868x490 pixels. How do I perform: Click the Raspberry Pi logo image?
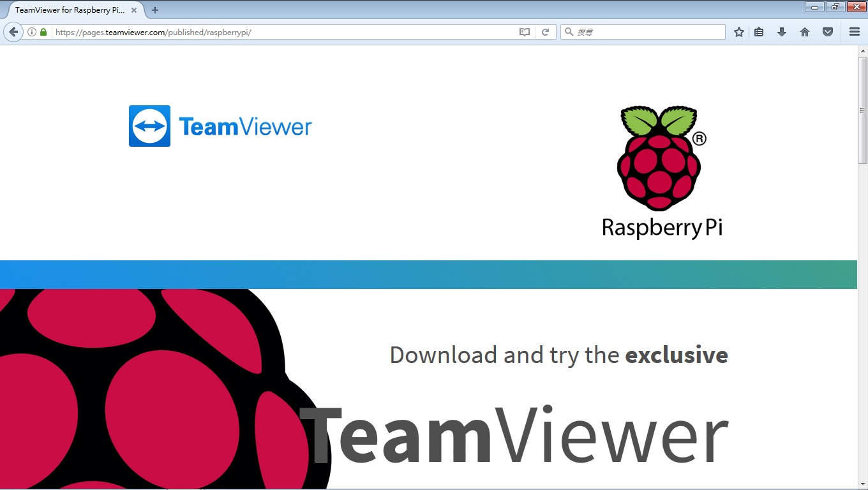tap(662, 172)
